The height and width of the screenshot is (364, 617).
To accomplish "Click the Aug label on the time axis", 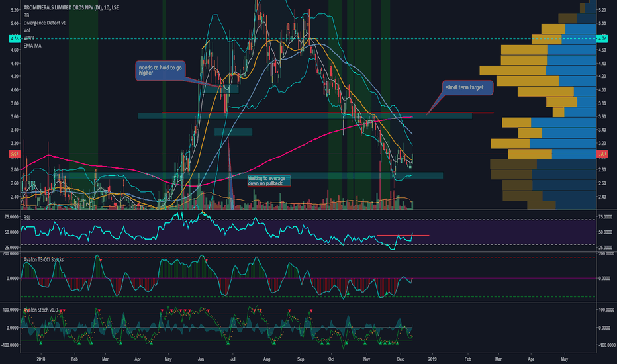I will 266,359.
